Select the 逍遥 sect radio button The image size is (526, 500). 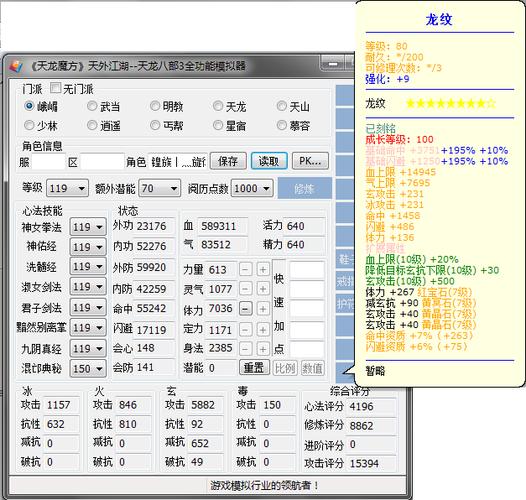point(92,125)
